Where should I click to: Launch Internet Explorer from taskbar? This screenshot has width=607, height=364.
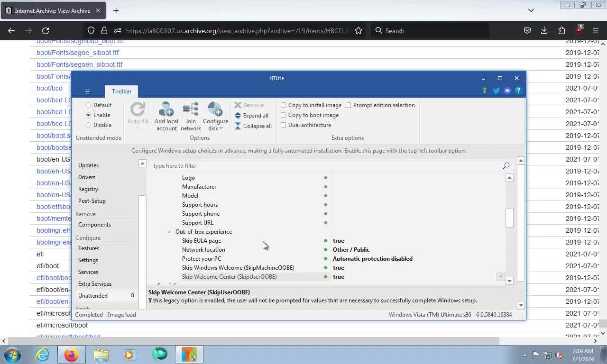(x=43, y=355)
